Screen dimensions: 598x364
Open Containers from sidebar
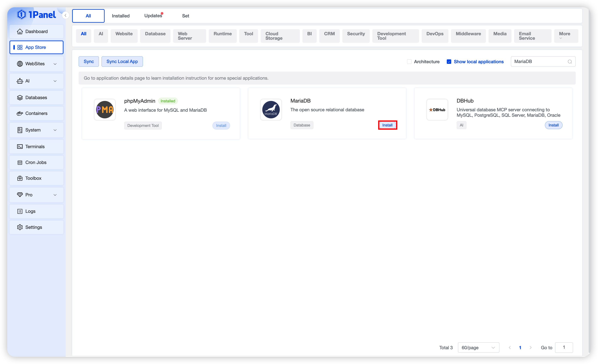[36, 113]
